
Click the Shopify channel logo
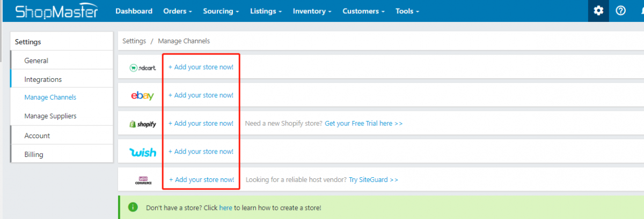[x=143, y=124]
